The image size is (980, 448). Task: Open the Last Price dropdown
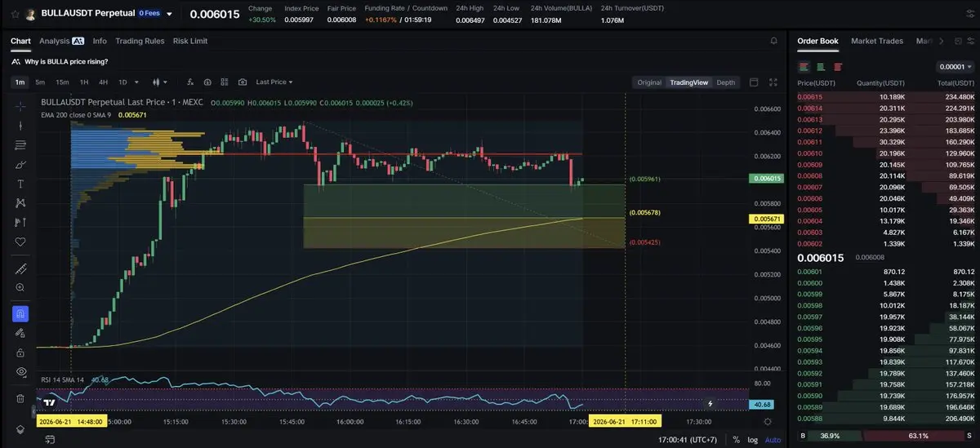pyautogui.click(x=274, y=82)
